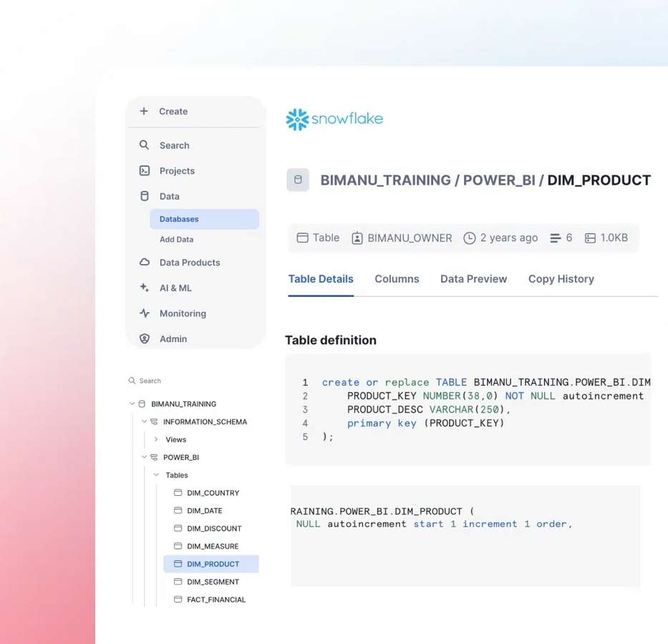Click the Monitoring pulse icon

pyautogui.click(x=145, y=313)
